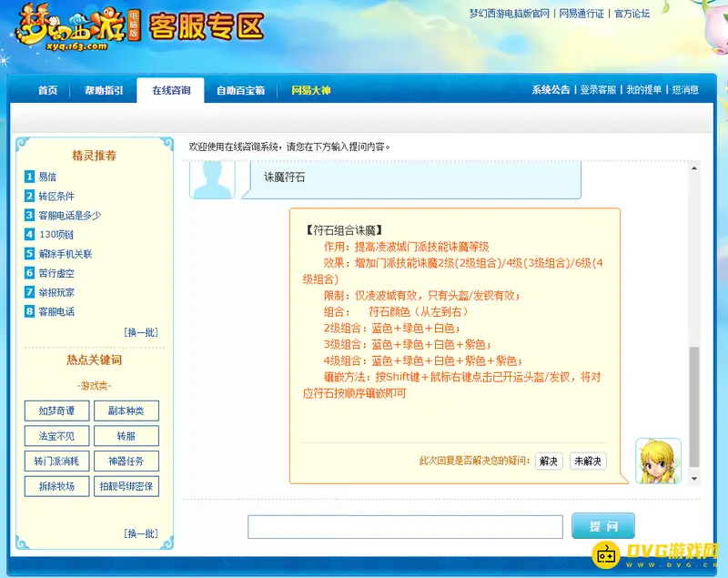
Task: Click keyword button 拍靓号绑密保
Action: [126, 486]
